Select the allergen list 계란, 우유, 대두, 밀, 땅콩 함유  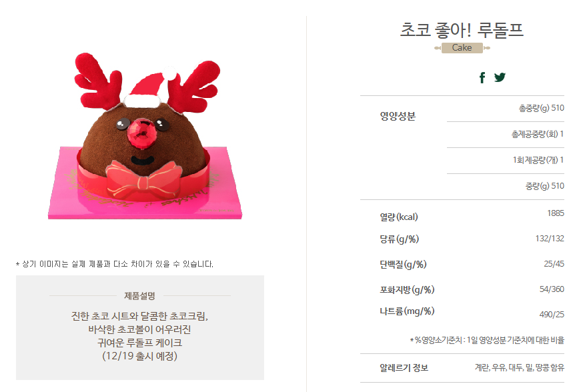coord(520,367)
